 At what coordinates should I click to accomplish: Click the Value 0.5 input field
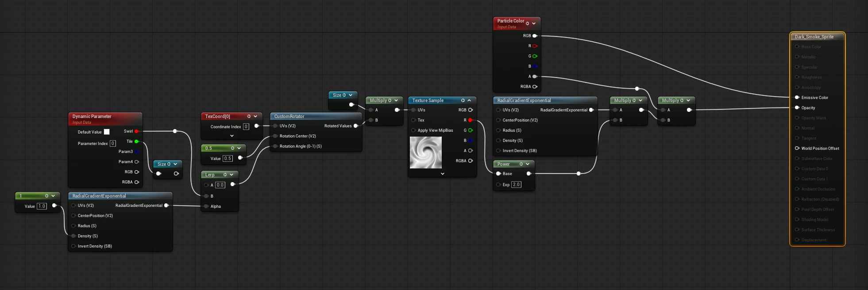tap(228, 158)
